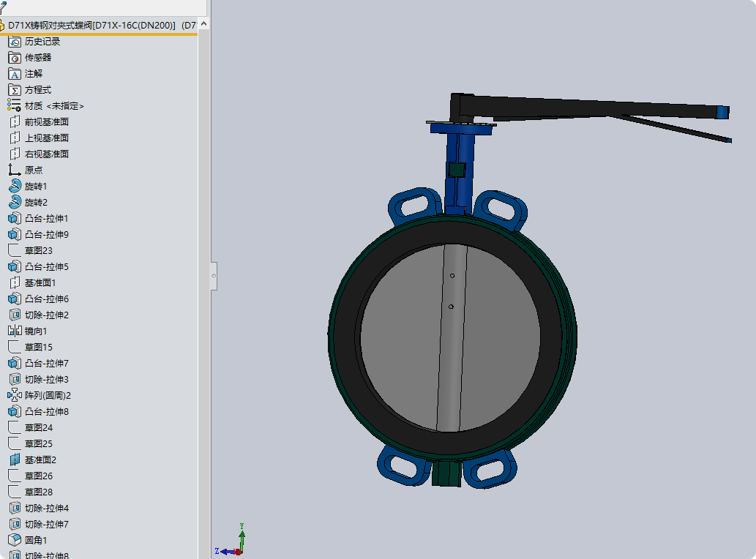Select the 切除-拉伸3 feature label
Image resolution: width=756 pixels, height=559 pixels.
47,380
